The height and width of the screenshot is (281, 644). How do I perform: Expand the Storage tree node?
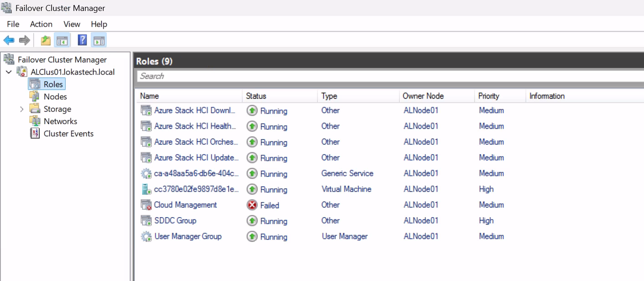[x=21, y=109]
